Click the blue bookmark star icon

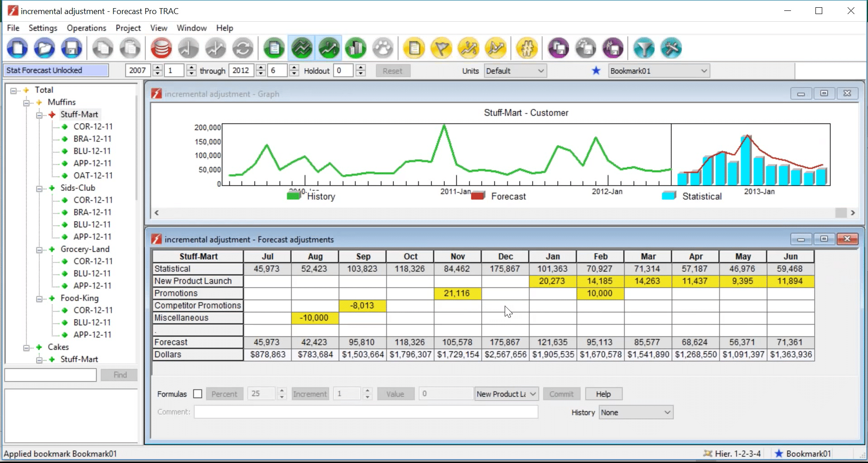pyautogui.click(x=596, y=71)
